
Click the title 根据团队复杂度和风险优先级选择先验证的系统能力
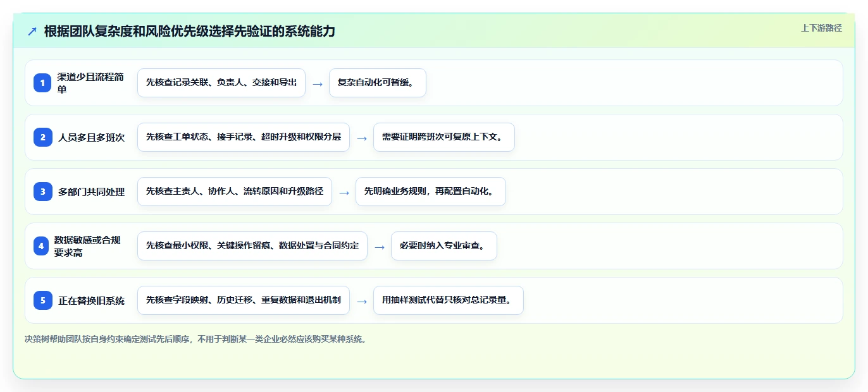pyautogui.click(x=190, y=31)
